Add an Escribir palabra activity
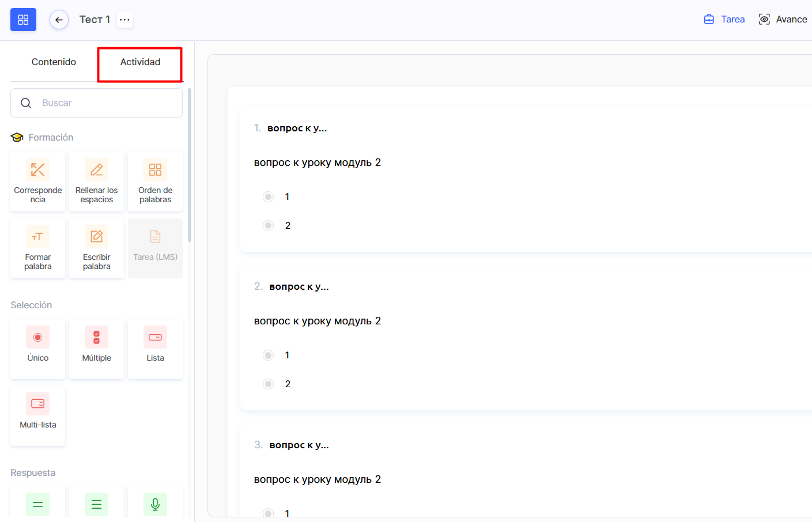The width and height of the screenshot is (812, 522). (97, 248)
